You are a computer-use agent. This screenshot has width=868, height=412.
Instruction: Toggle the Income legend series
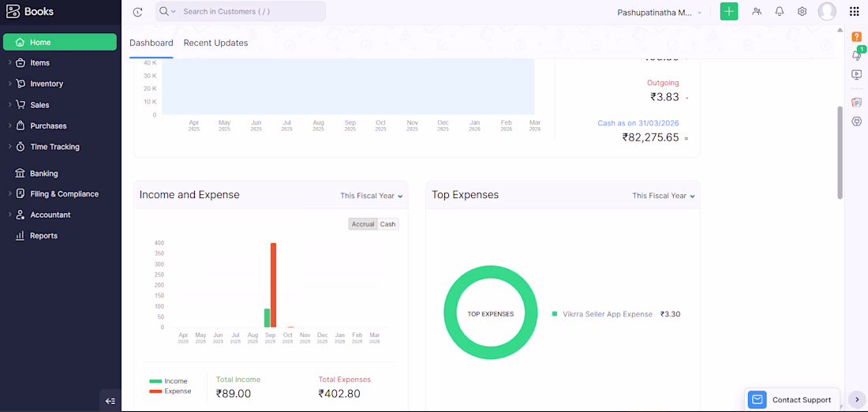pyautogui.click(x=168, y=381)
